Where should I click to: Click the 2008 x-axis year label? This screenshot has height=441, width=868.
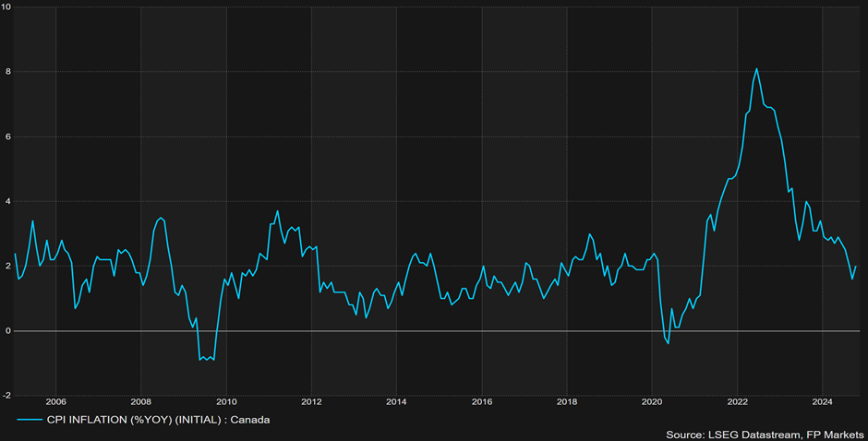pyautogui.click(x=140, y=402)
